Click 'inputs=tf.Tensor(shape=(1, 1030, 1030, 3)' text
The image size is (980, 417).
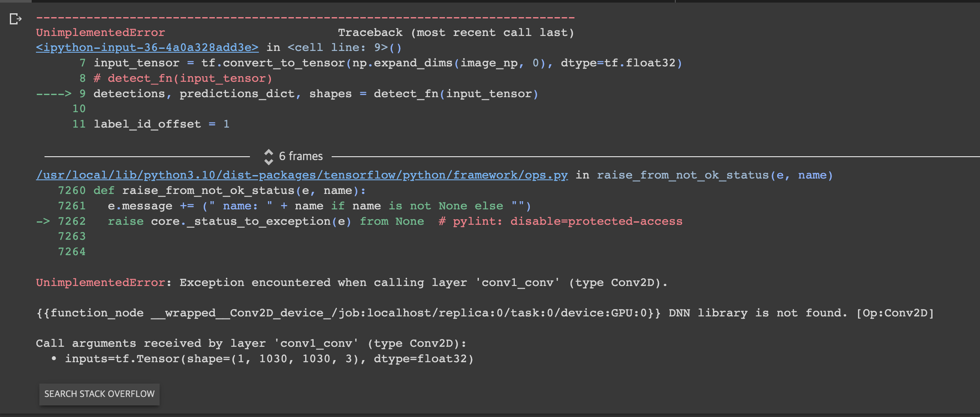click(211, 359)
